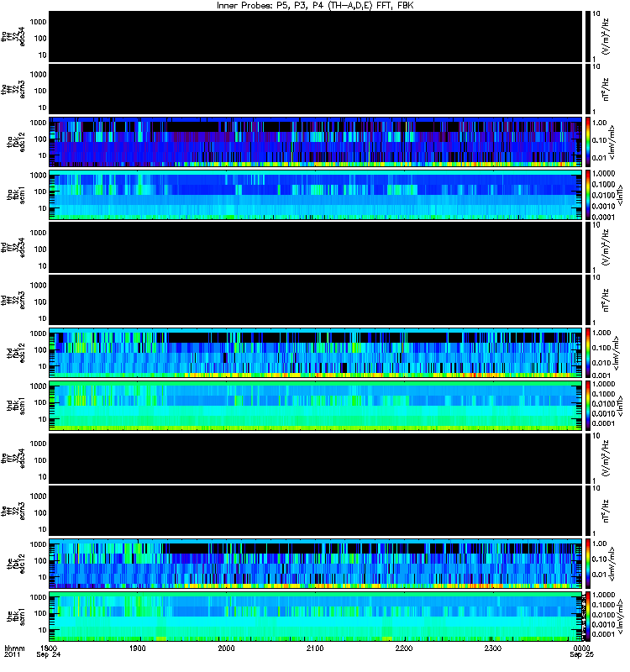
Task: Click the 'tha fbk edc12' panel label
Action: [16, 142]
